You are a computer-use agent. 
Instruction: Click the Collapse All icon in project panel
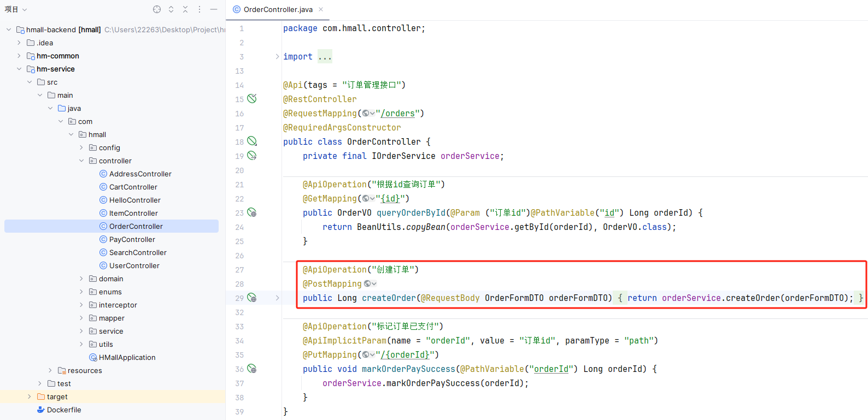pyautogui.click(x=185, y=9)
